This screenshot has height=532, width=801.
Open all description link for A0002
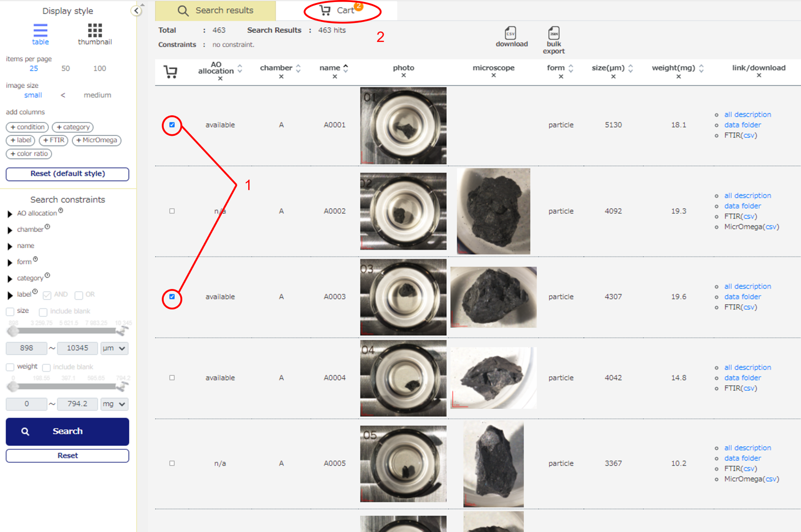tap(747, 196)
